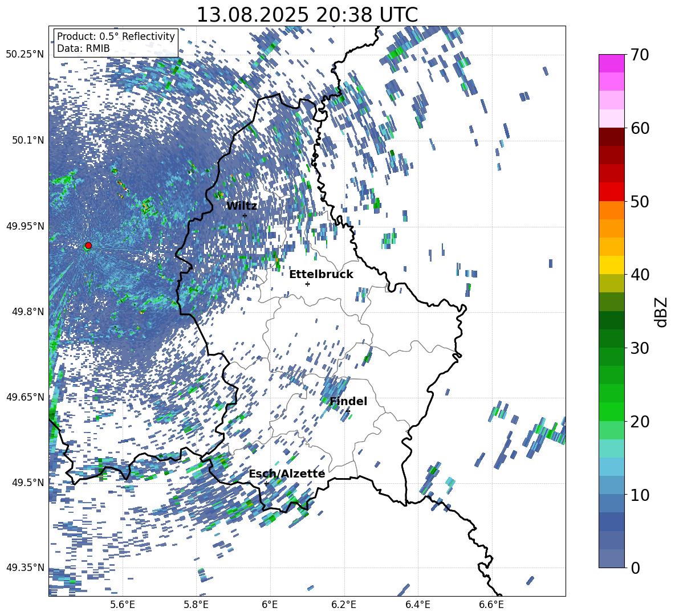Click the 49.8°N latitude tick label
The image size is (675, 616).
(x=27, y=312)
